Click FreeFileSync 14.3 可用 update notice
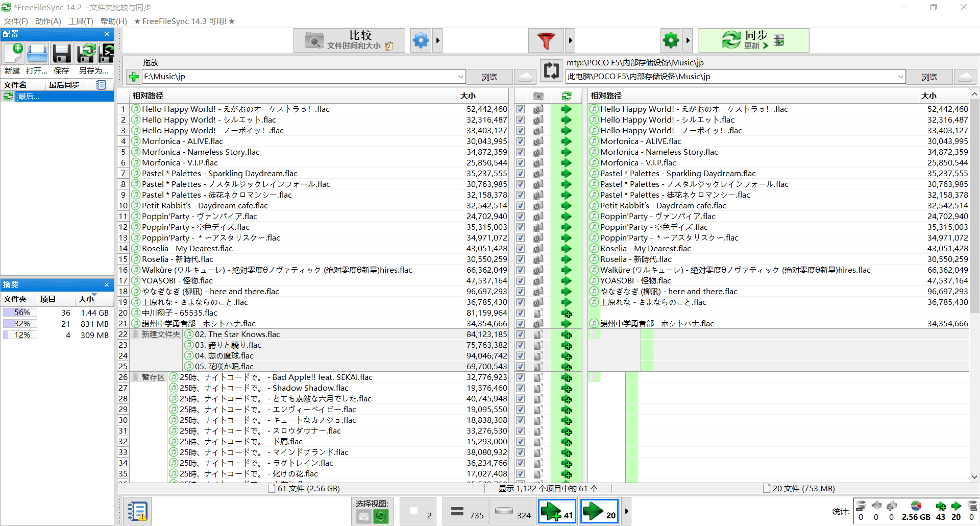The image size is (980, 526). tap(184, 21)
